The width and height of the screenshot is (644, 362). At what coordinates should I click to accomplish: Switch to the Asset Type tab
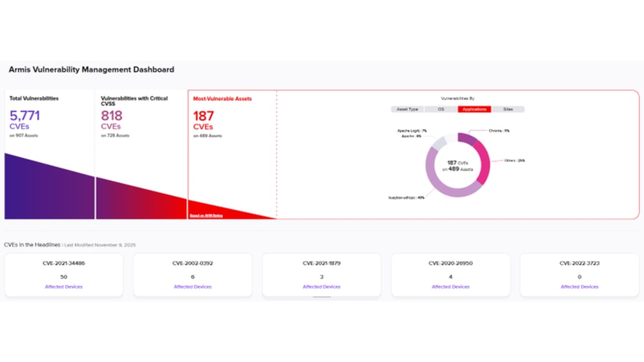407,110
